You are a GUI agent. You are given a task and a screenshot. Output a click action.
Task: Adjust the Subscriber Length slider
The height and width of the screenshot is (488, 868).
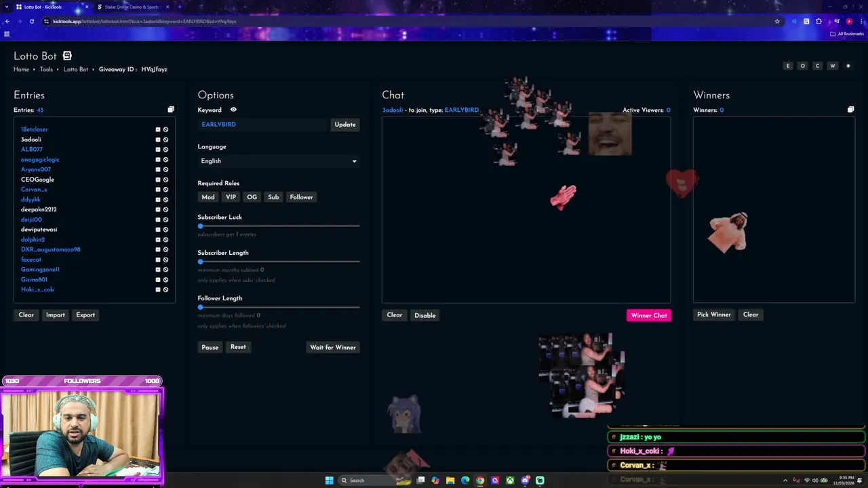pyautogui.click(x=279, y=261)
